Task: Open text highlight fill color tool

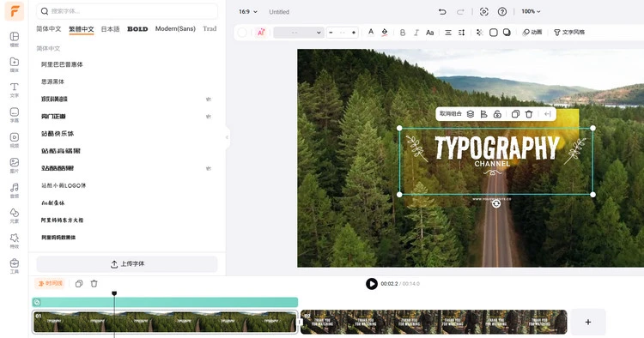Action: click(x=385, y=32)
